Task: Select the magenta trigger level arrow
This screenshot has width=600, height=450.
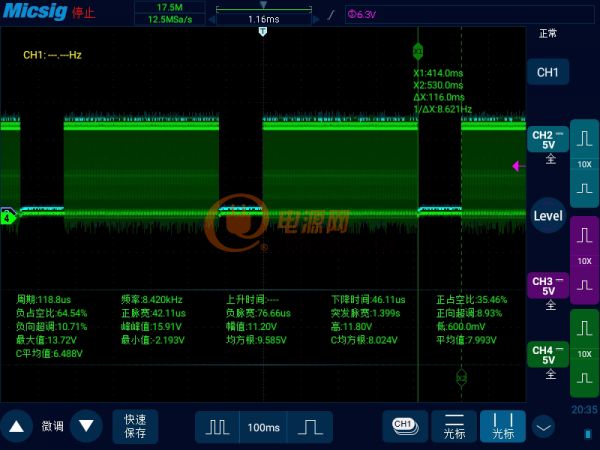Action: (518, 166)
